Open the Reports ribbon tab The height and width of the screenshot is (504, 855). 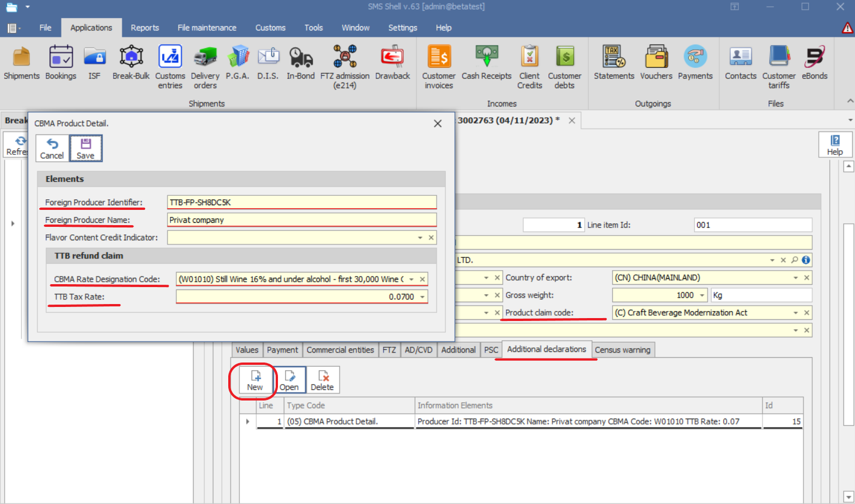point(145,27)
